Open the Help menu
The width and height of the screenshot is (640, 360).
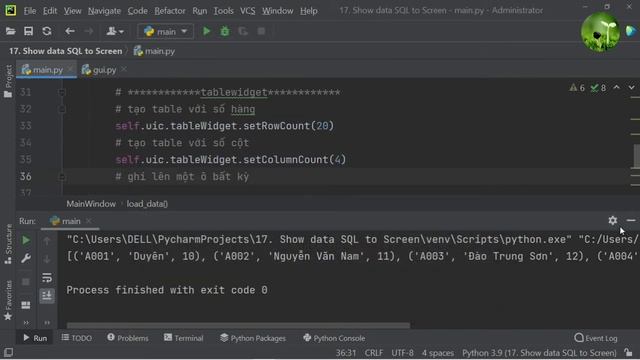pos(309,11)
